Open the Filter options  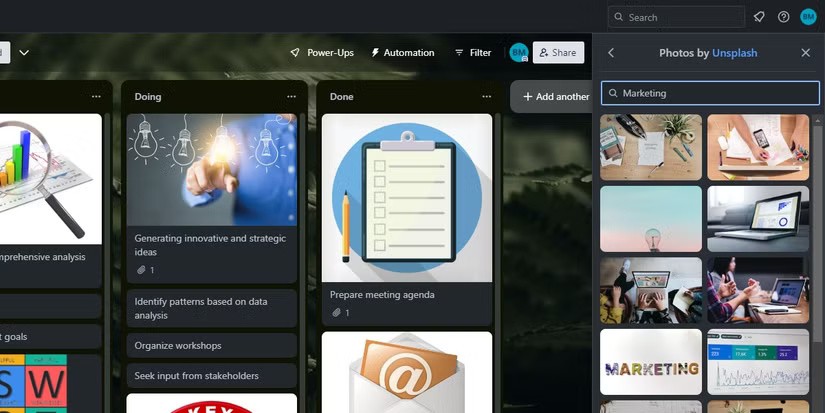[473, 53]
